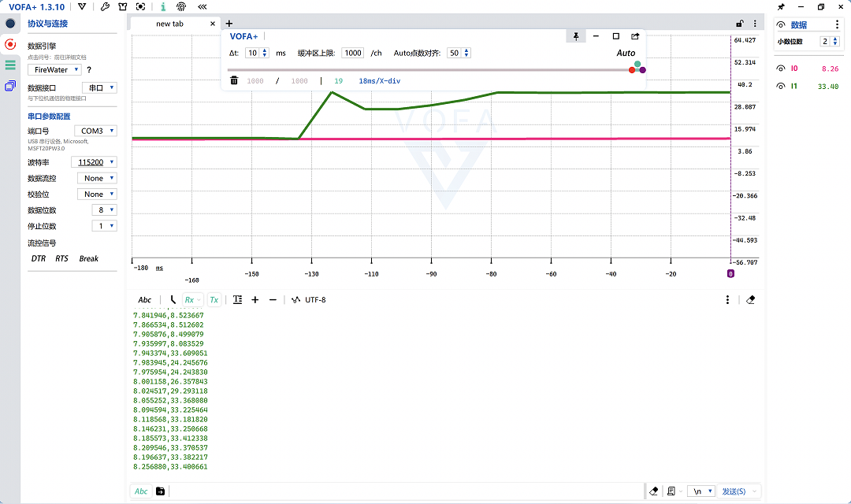The height and width of the screenshot is (504, 851).
Task: Open the 115200 baud rate dropdown
Action: [94, 162]
